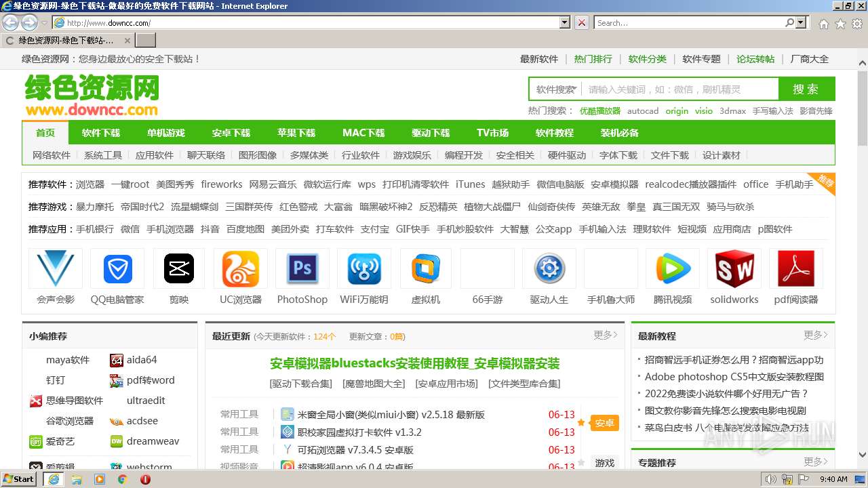Expand 更多 in 专题推荐 panel
The image size is (868, 488).
pos(816,462)
